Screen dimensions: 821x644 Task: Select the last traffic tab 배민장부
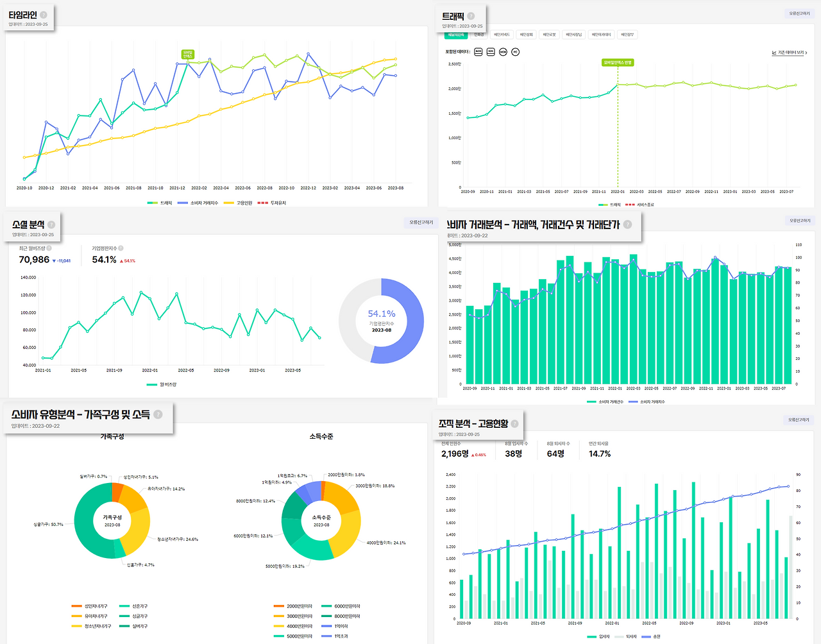point(627,35)
